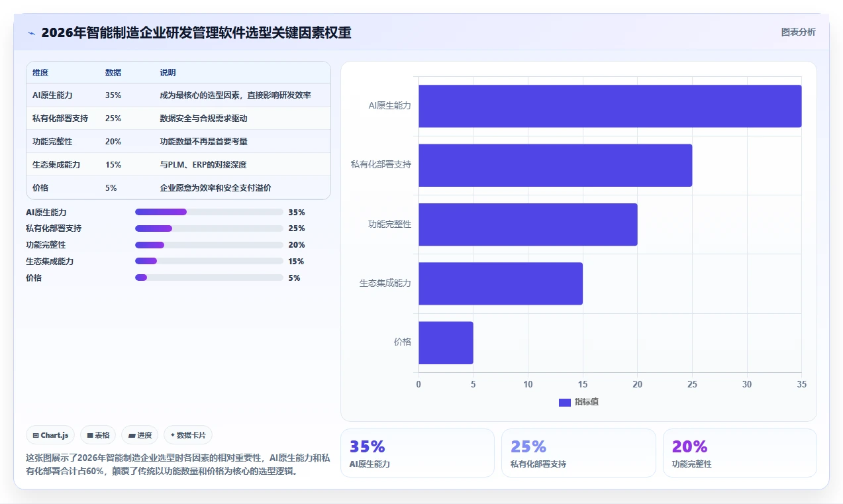Click the 15% table data cell
The width and height of the screenshot is (843, 504).
(113, 165)
